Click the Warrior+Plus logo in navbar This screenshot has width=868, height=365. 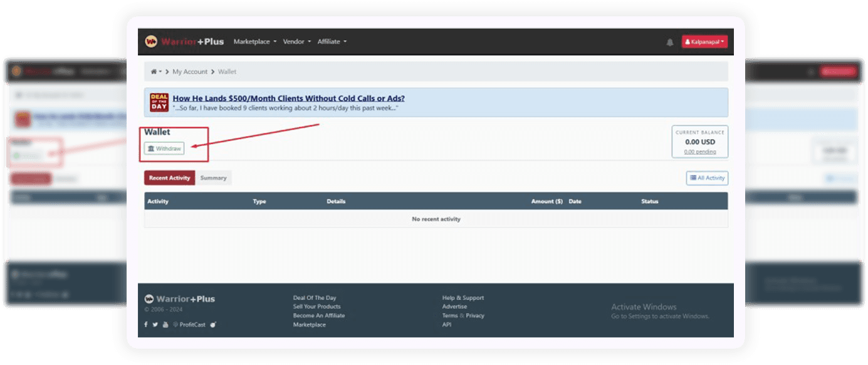point(184,41)
